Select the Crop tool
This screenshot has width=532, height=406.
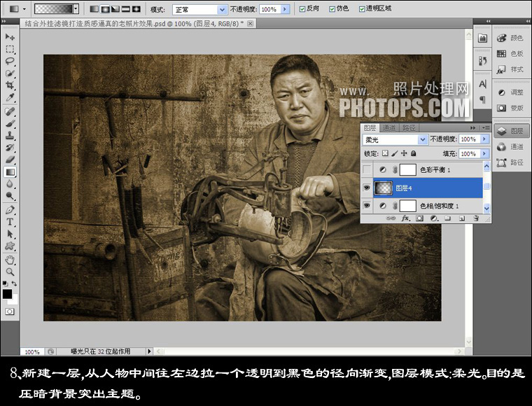pos(10,85)
